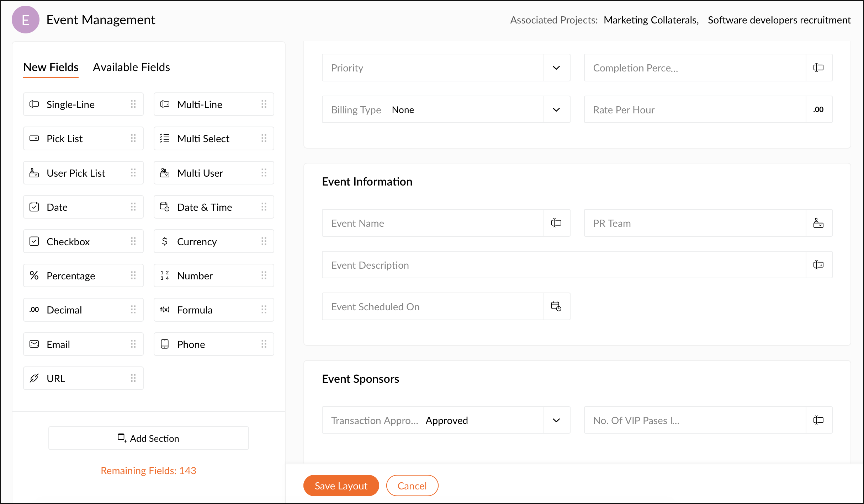The image size is (864, 504).
Task: Switch to the Available Fields tab
Action: tap(131, 67)
